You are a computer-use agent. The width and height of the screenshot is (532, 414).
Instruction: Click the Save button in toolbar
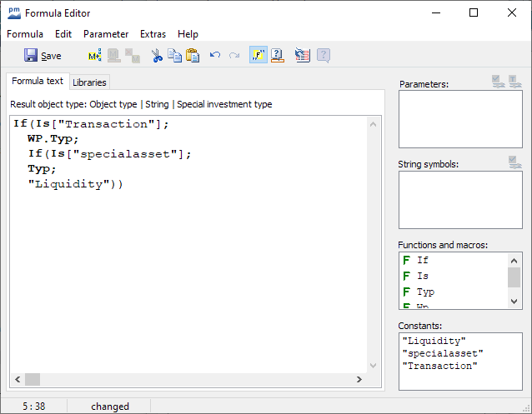coord(43,56)
